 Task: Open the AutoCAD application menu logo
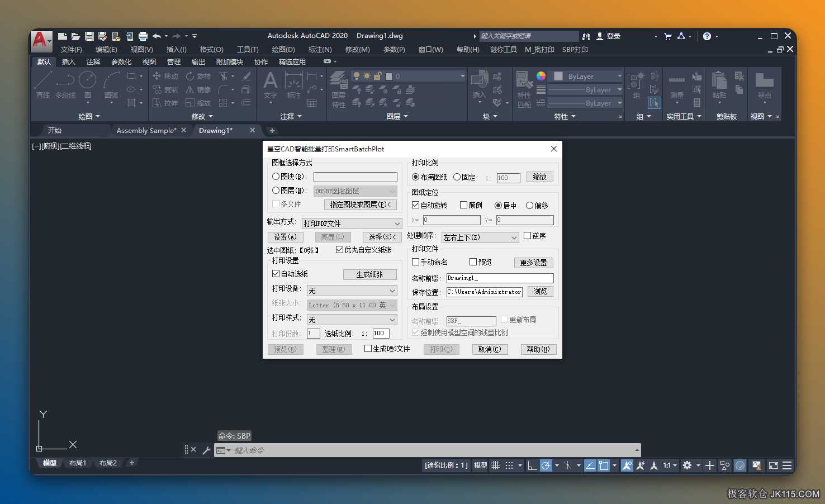coord(41,40)
